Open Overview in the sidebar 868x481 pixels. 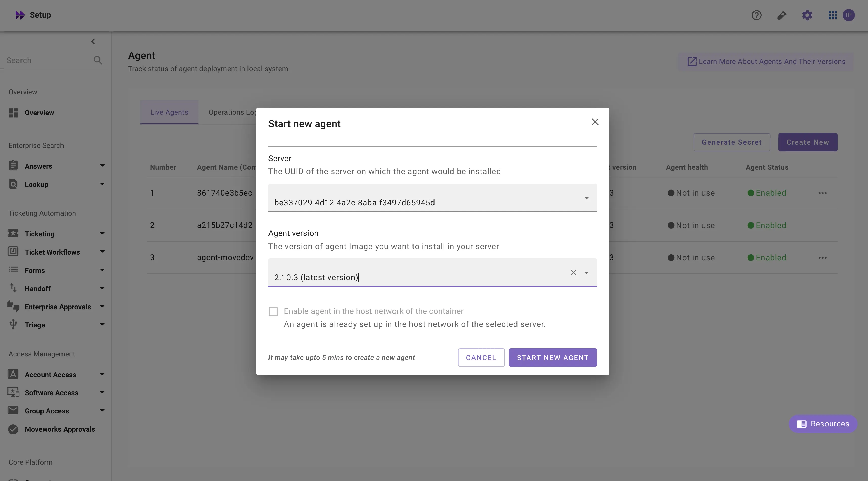pyautogui.click(x=39, y=113)
